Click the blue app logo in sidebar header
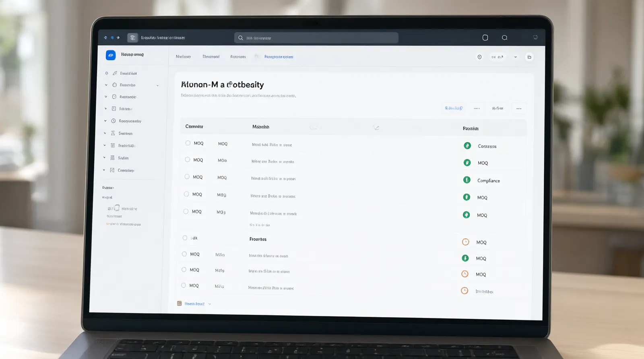This screenshot has height=359, width=644. click(111, 55)
